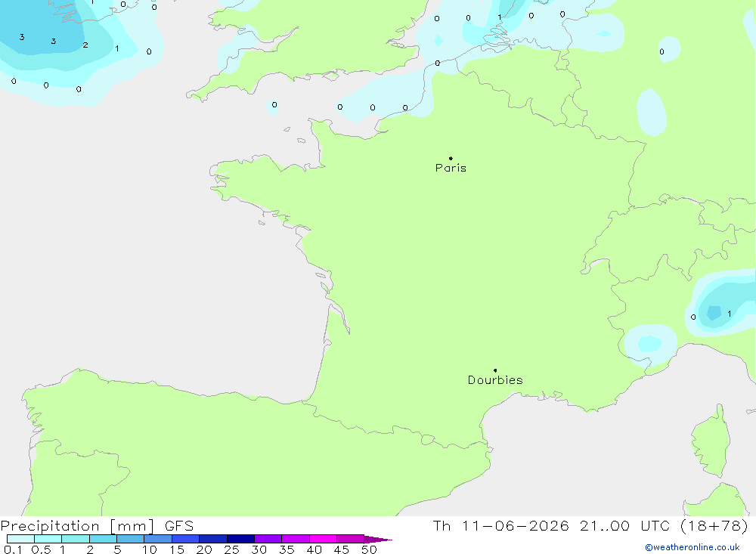756x554 pixels.
Task: Select the 35–40 mm legend swatch
Action: click(295, 539)
